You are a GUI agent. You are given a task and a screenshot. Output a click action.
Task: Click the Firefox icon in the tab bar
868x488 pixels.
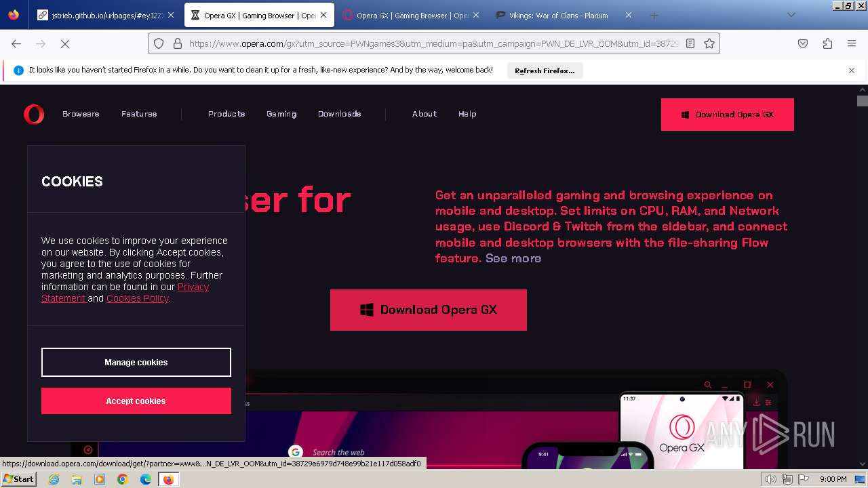coord(14,15)
